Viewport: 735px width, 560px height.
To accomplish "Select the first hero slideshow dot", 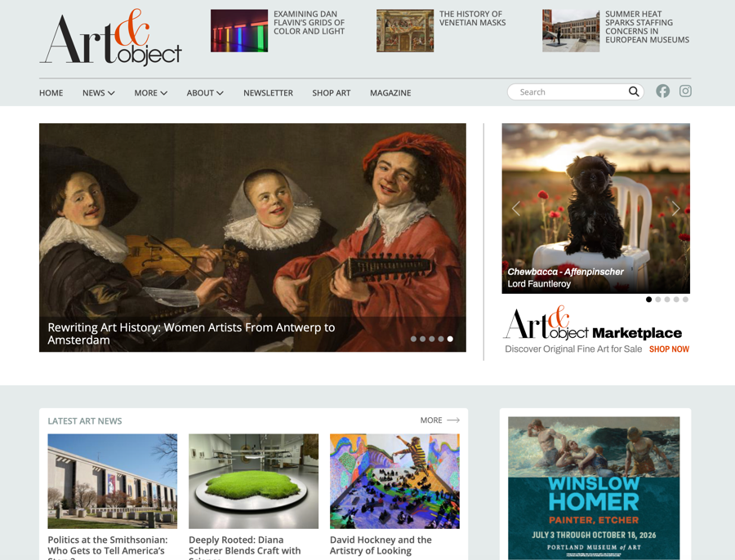I will point(413,339).
